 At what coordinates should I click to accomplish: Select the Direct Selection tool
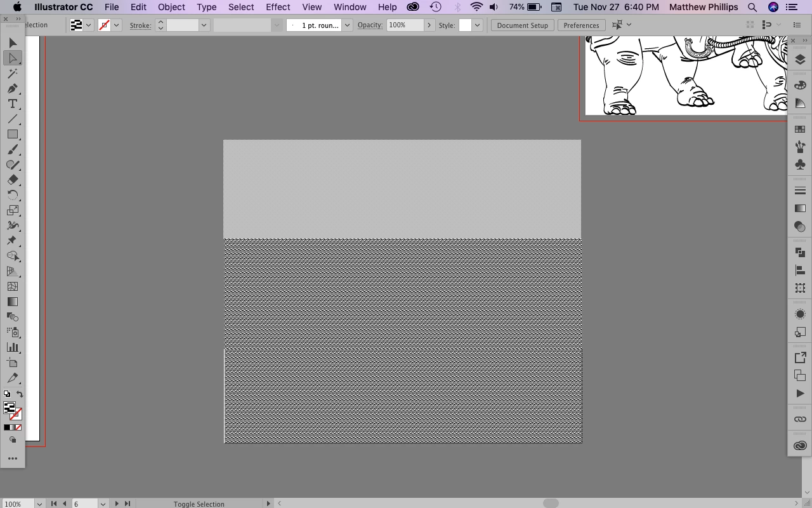click(12, 58)
